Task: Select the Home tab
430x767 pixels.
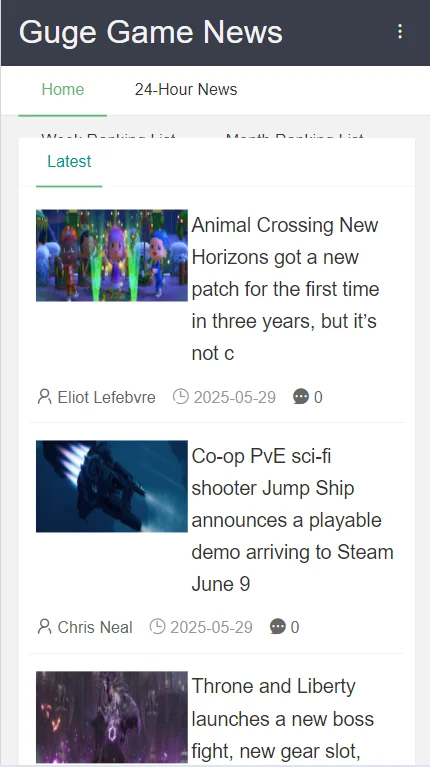Action: (x=63, y=90)
